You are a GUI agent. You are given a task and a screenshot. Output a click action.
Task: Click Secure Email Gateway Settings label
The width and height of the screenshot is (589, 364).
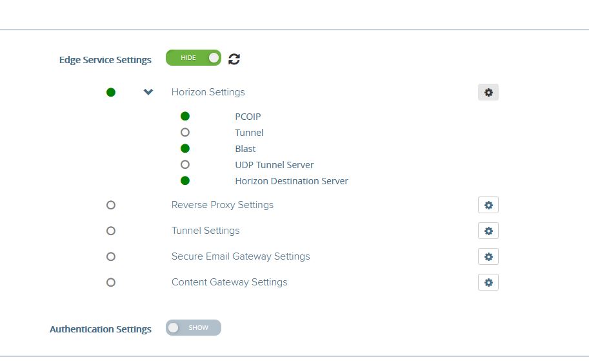tap(241, 256)
